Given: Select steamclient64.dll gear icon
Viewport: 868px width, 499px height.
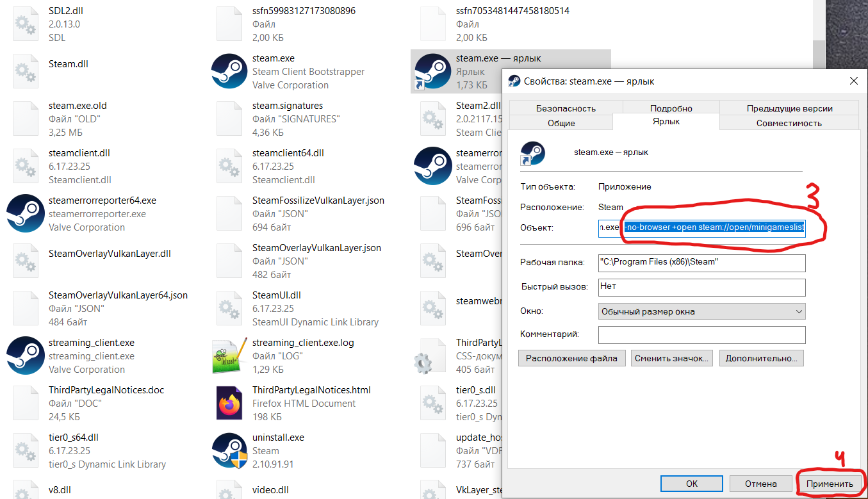Looking at the screenshot, I should point(229,166).
